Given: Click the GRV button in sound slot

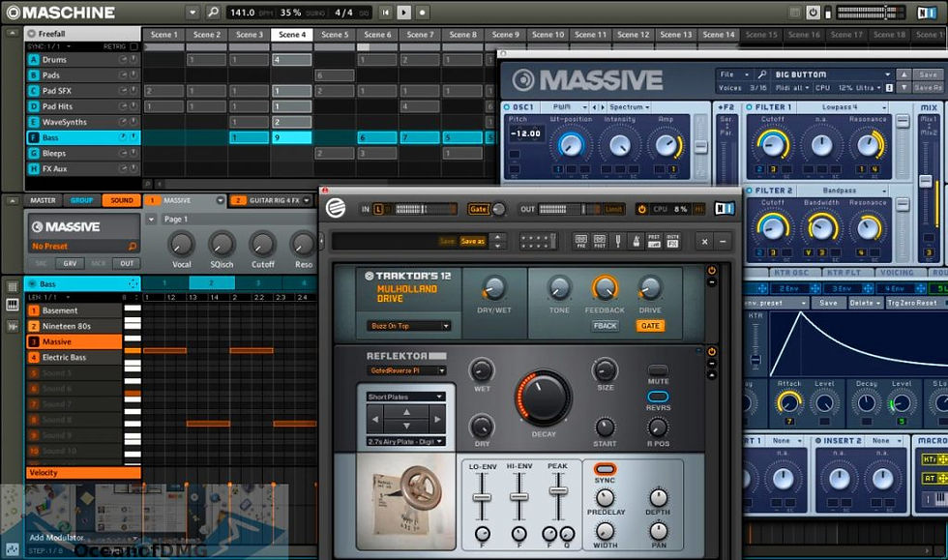Looking at the screenshot, I should click(70, 264).
